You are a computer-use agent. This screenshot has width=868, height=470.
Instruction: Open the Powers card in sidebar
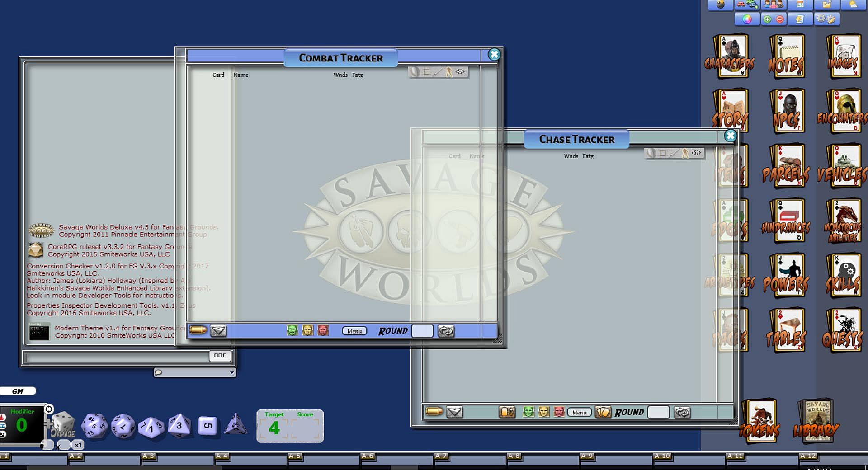coord(787,276)
